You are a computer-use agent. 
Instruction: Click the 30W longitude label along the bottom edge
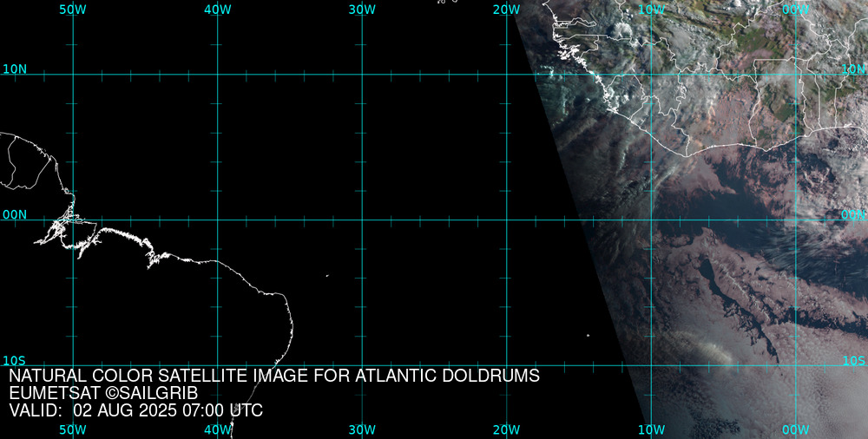click(363, 429)
